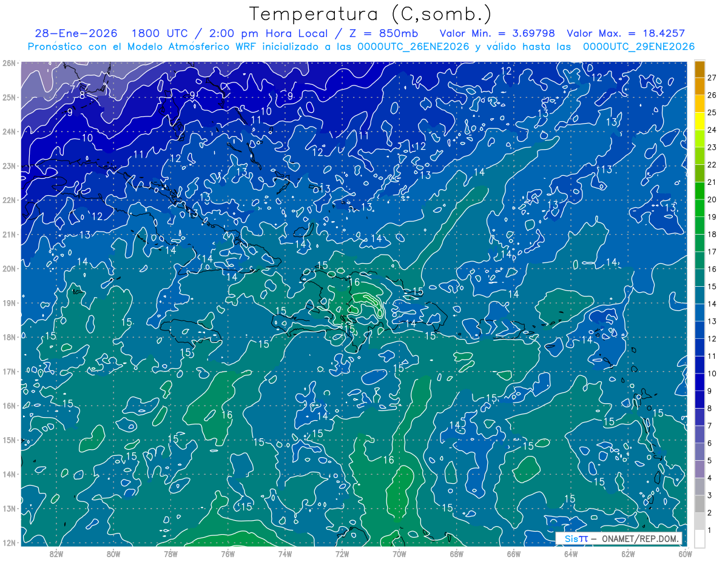Click the '76W' longitude axis label

pos(227,554)
